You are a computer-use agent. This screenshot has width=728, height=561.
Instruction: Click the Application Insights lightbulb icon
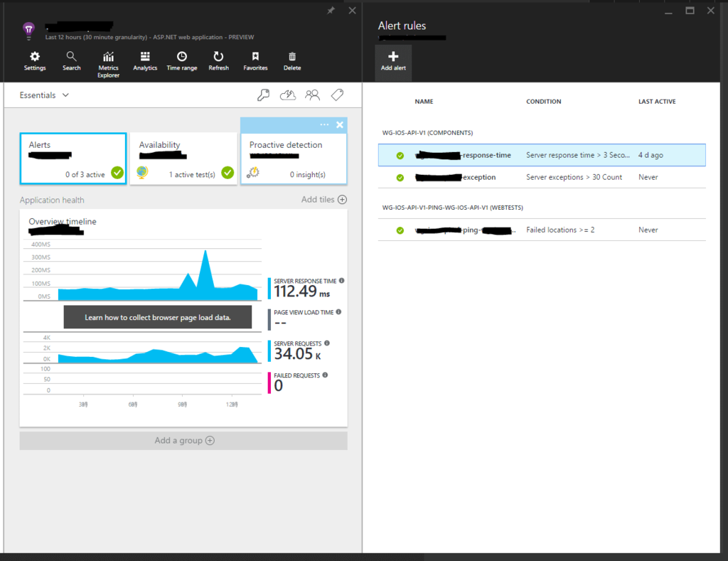[28, 31]
